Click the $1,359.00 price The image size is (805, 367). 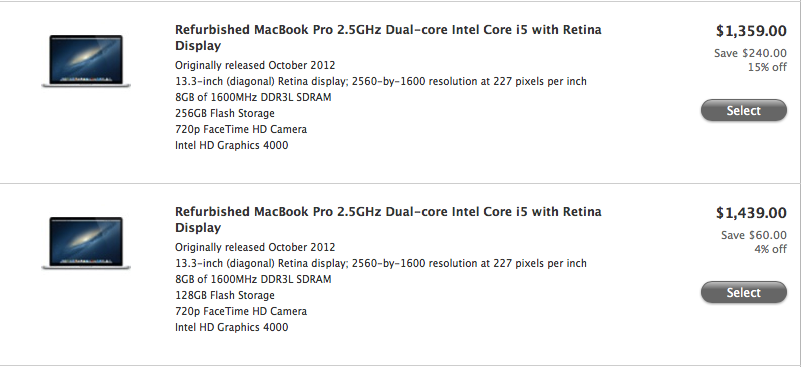click(x=751, y=31)
